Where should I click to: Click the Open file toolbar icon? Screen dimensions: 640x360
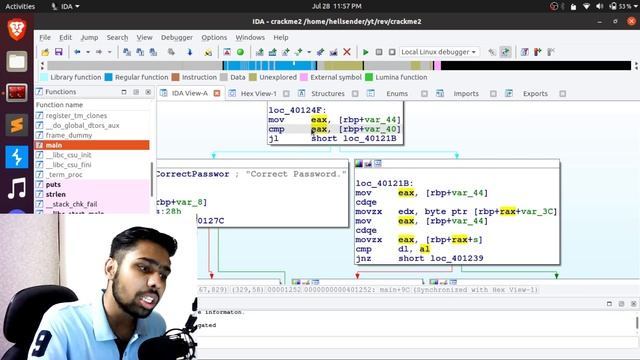(45, 52)
